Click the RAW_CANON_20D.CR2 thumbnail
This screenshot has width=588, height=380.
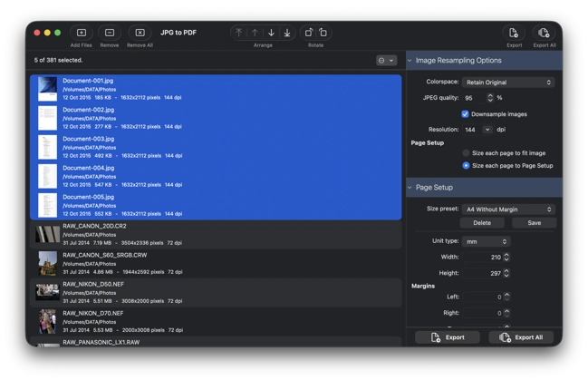(48, 234)
